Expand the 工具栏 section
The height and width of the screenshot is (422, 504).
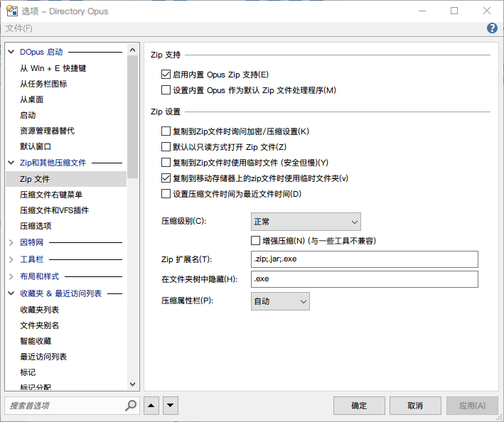click(11, 259)
